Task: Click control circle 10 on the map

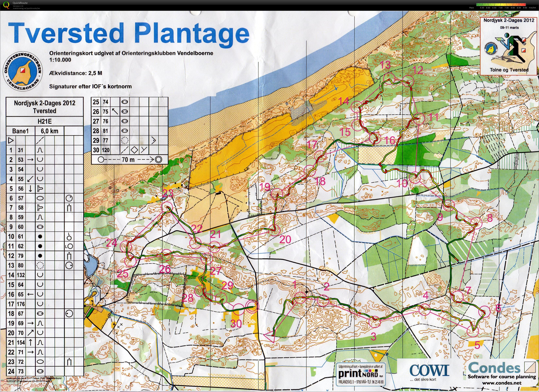Action: [415, 178]
